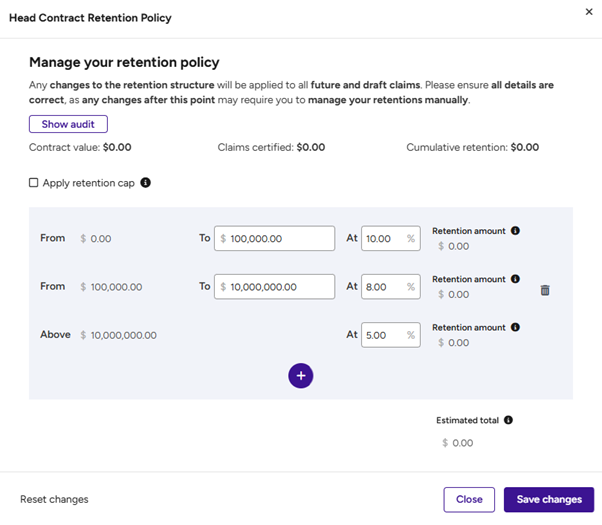Viewport: 602px width, 525px height.
Task: Focus the To field containing 10,000,000.00
Action: [280, 287]
